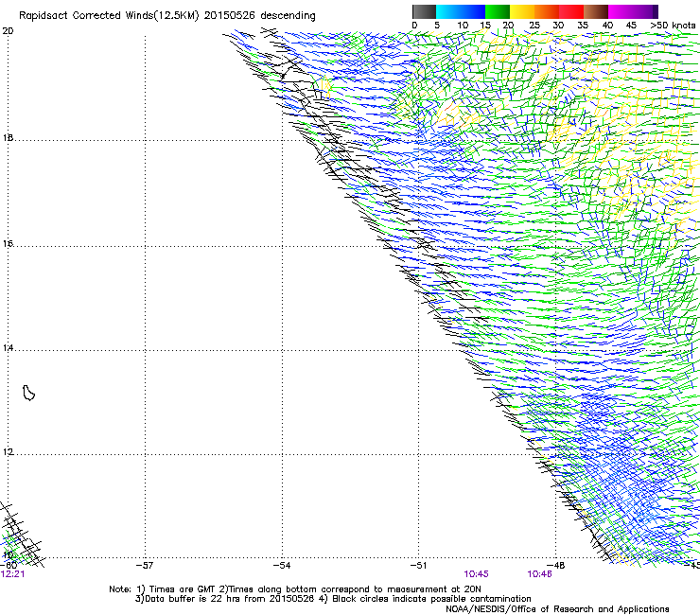Screen dimensions: 700x615
Task: Click the title text 'Rapidscat Corrected Winds(12.5KM)'
Action: (109, 16)
